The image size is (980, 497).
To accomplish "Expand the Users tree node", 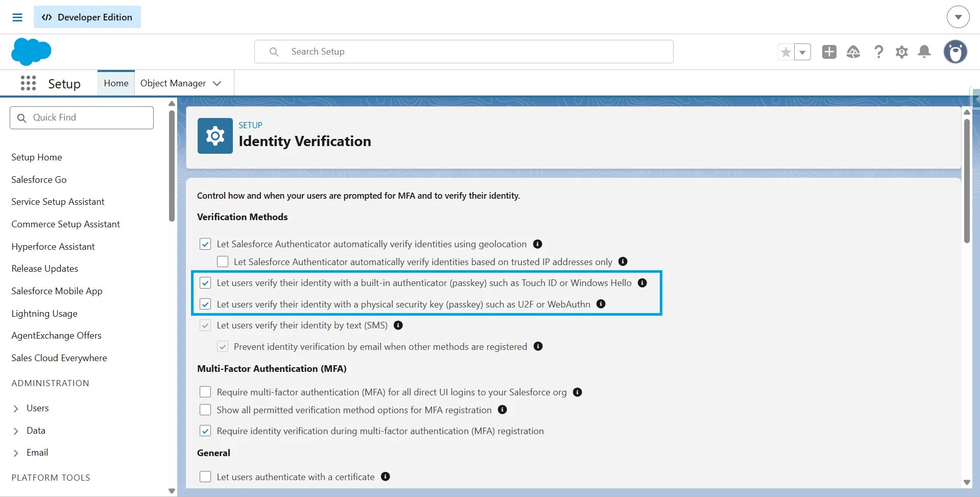I will click(x=16, y=409).
